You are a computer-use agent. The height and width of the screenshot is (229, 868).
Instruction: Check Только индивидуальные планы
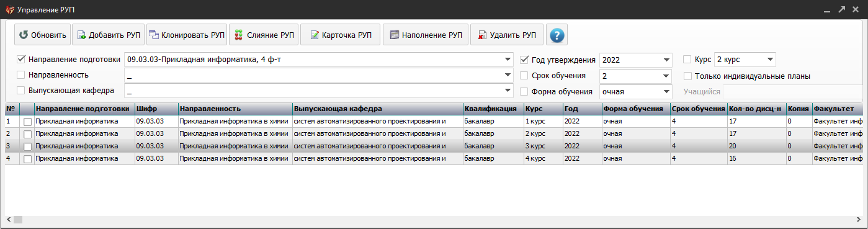687,76
